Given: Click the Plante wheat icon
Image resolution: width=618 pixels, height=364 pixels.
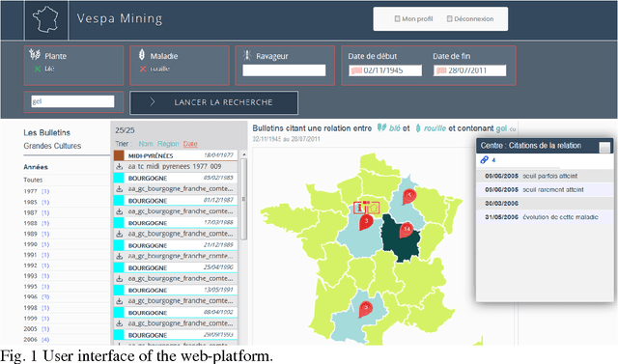Looking at the screenshot, I should coord(35,54).
